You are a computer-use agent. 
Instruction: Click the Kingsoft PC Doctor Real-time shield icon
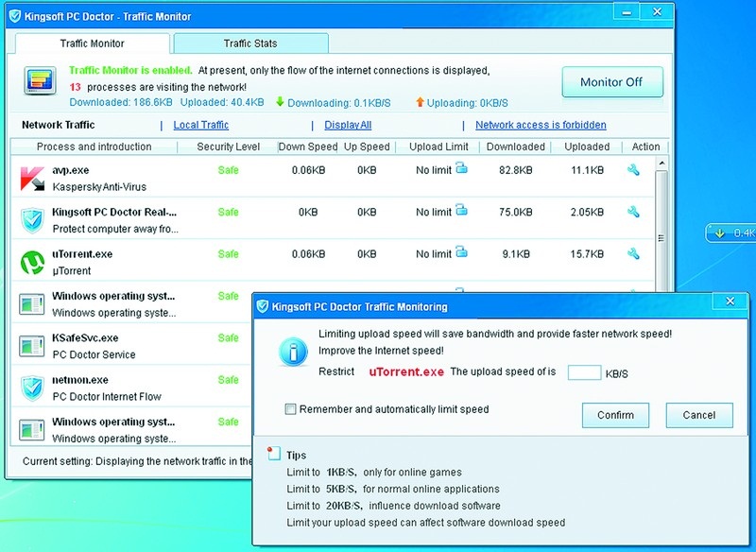click(32, 220)
